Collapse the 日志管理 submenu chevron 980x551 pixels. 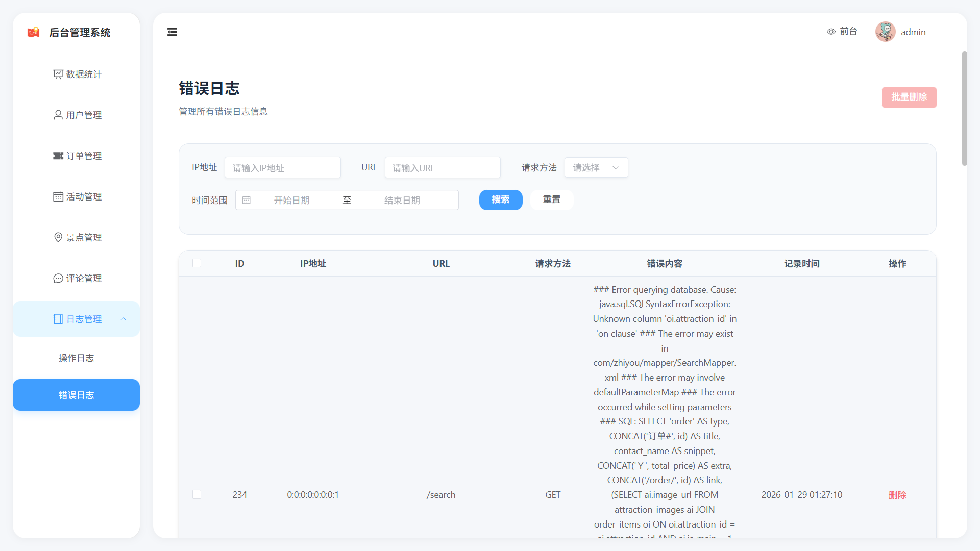123,319
